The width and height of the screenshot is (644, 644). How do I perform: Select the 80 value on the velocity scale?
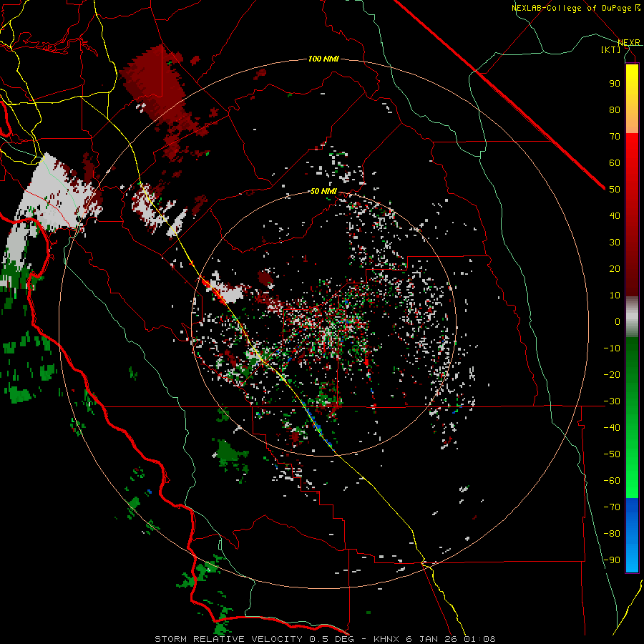pyautogui.click(x=615, y=109)
